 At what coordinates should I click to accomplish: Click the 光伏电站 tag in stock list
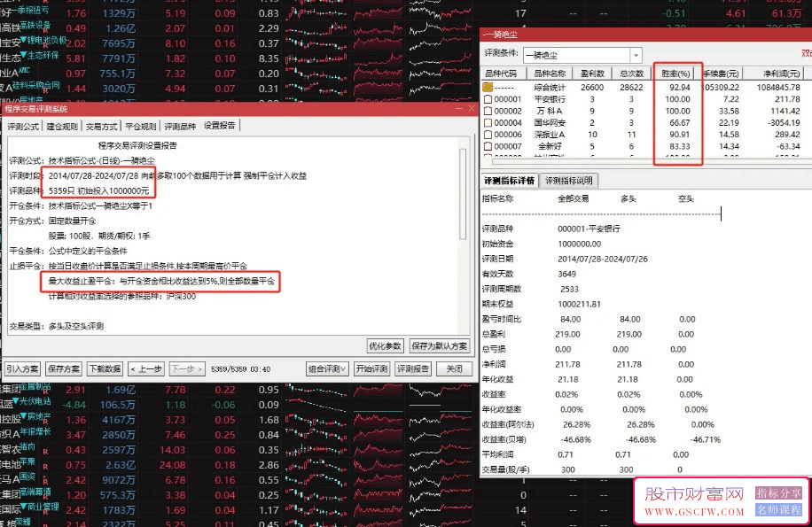point(35,400)
